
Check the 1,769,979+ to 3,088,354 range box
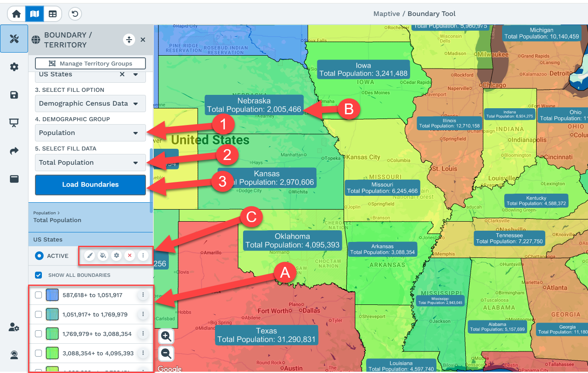pyautogui.click(x=38, y=334)
